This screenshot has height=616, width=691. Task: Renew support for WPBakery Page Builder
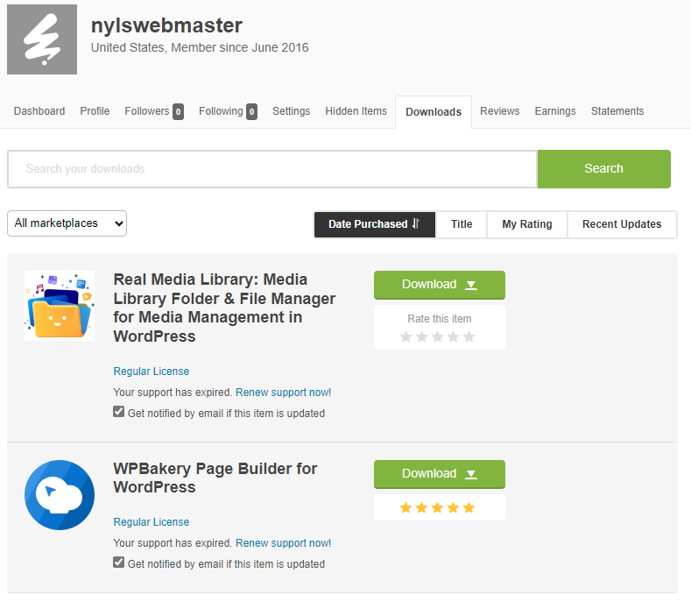pyautogui.click(x=284, y=543)
